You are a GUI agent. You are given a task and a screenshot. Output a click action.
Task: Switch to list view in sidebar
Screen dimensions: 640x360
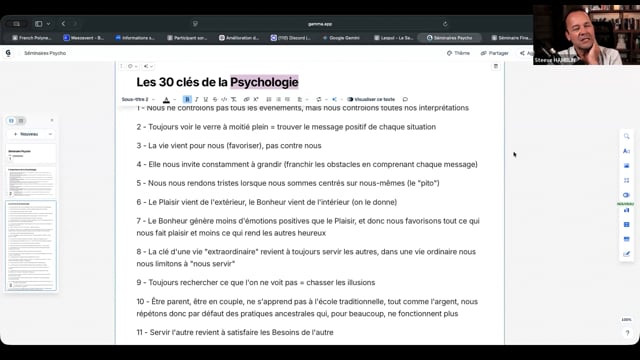point(21,120)
